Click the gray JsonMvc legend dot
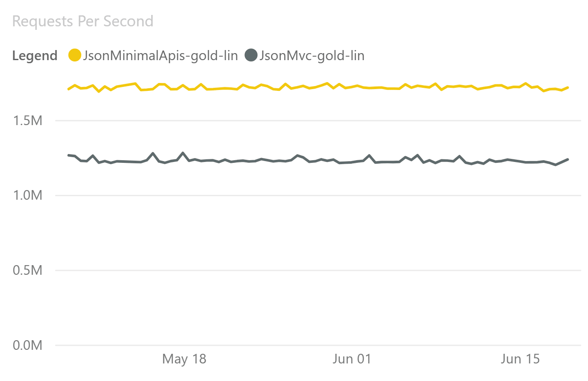This screenshot has height=381, width=588. (x=251, y=56)
